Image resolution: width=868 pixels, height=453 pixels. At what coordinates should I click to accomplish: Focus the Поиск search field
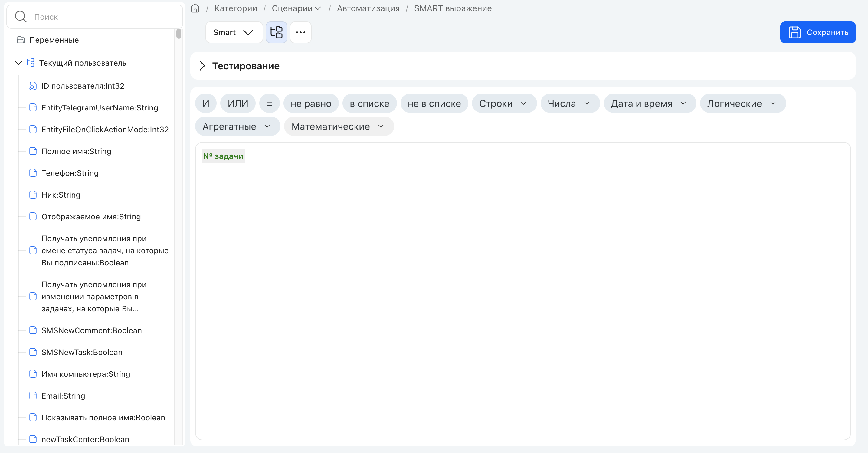pyautogui.click(x=95, y=17)
